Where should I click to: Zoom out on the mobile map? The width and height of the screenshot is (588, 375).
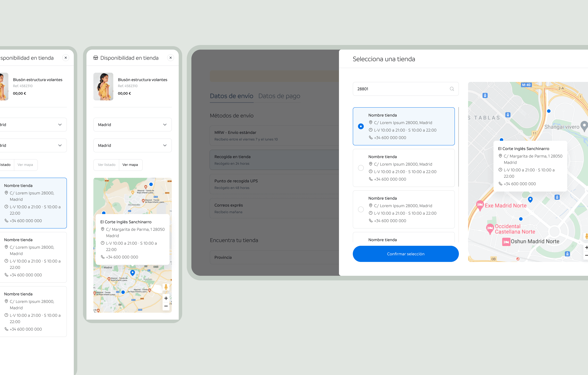(x=166, y=306)
